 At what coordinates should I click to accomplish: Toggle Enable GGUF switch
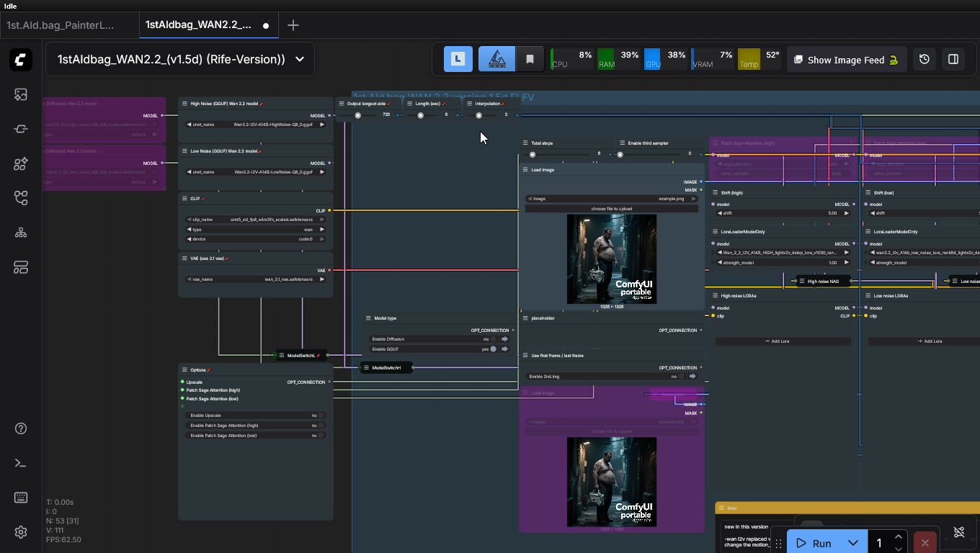[x=494, y=349]
